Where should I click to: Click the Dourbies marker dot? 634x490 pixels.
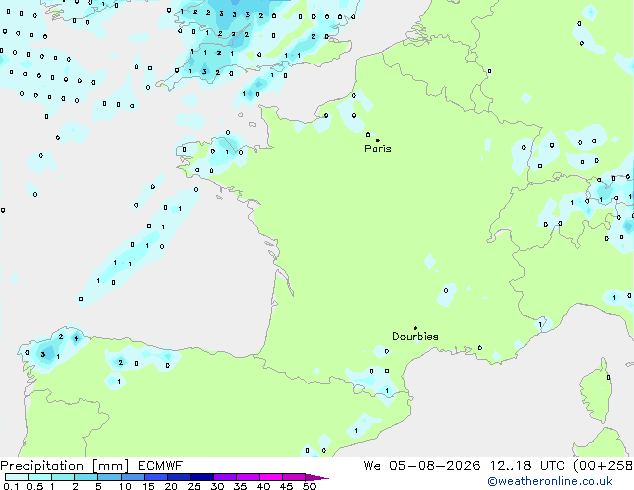(x=415, y=328)
